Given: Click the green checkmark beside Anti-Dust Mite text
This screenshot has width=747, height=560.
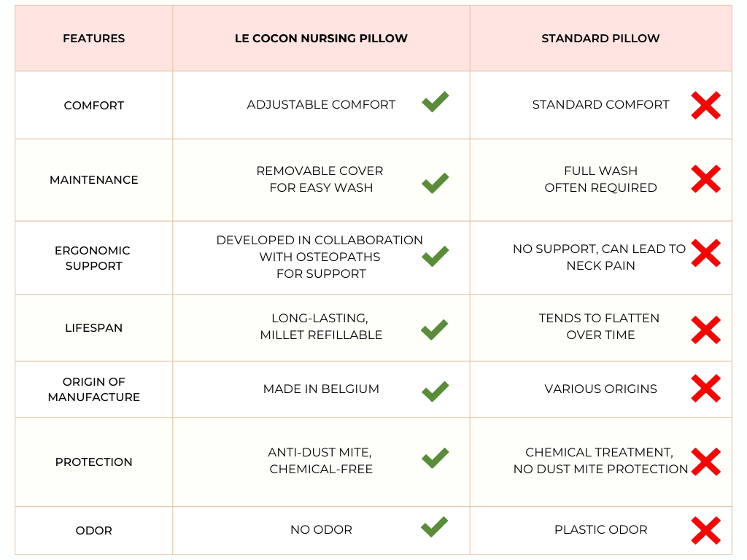Looking at the screenshot, I should tap(435, 458).
